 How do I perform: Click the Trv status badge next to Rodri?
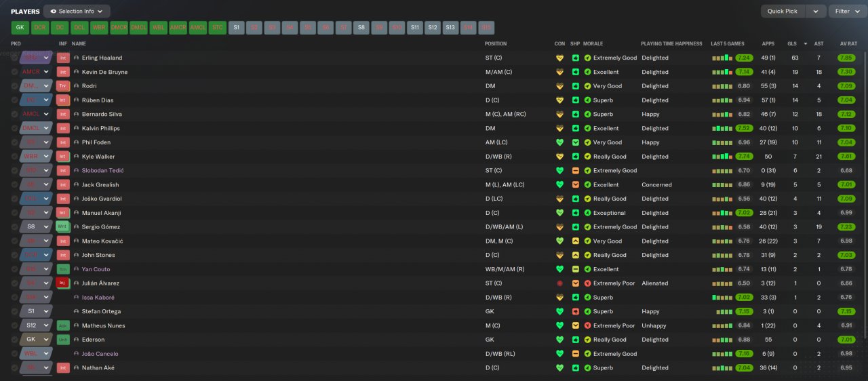(63, 86)
